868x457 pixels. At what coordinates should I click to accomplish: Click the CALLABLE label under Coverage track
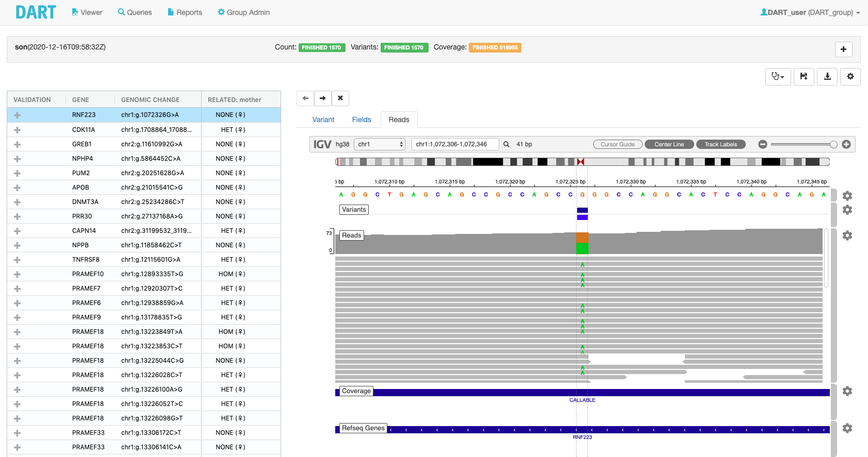coord(582,400)
